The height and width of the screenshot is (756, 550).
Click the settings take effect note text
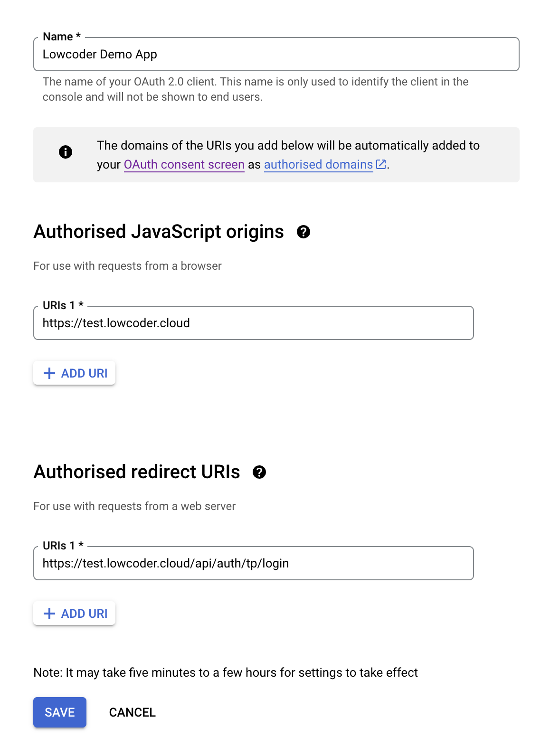tap(226, 672)
